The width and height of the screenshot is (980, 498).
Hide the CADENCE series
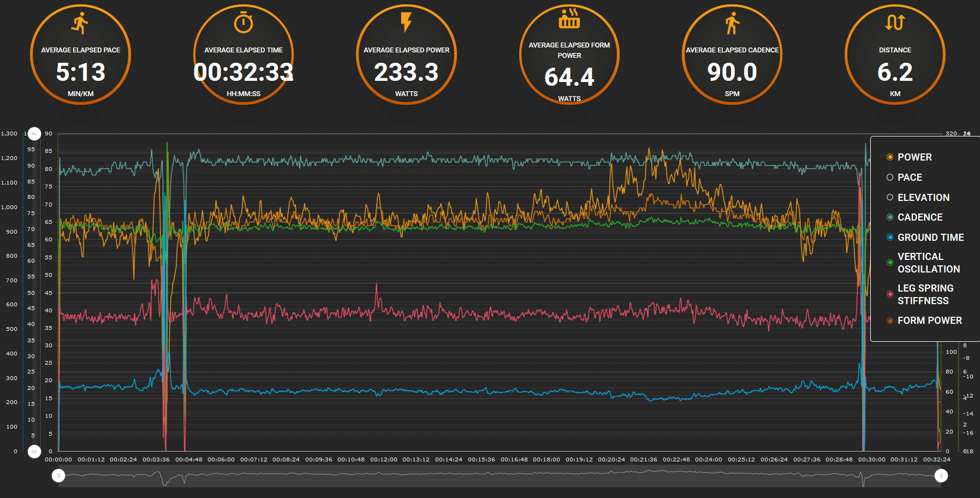(919, 217)
